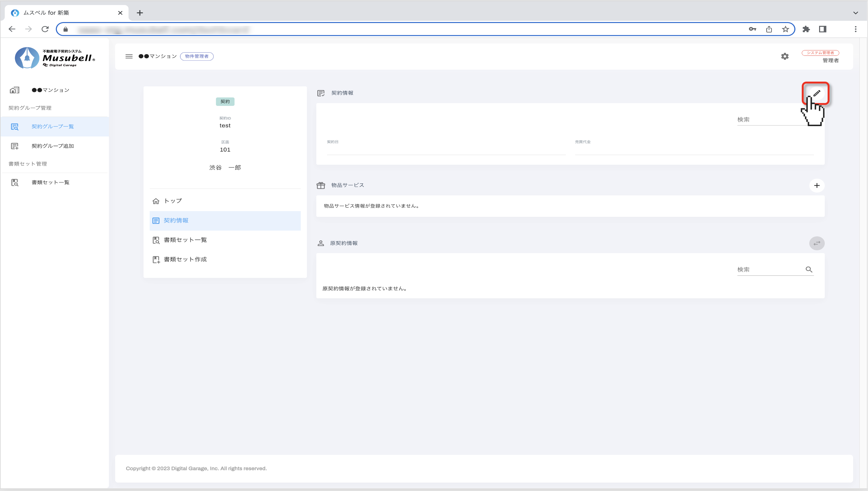868x491 pixels.
Task: Click the 契約日 input field
Action: pos(446,149)
